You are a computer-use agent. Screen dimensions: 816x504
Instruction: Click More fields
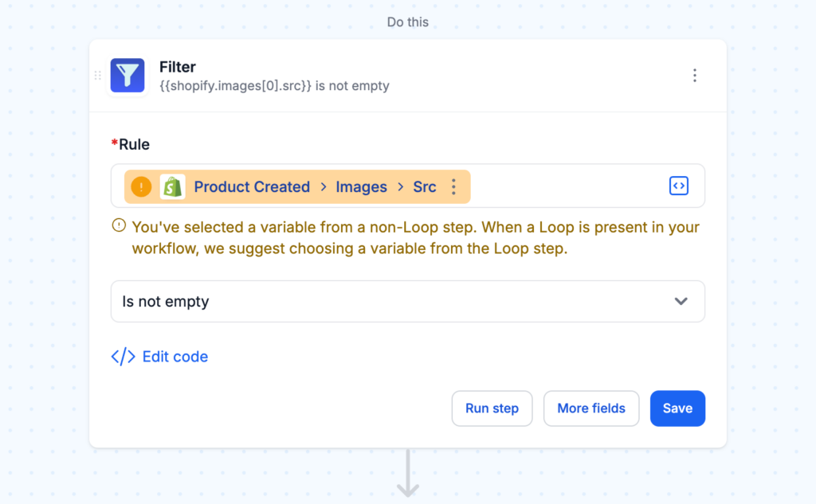[x=591, y=408]
